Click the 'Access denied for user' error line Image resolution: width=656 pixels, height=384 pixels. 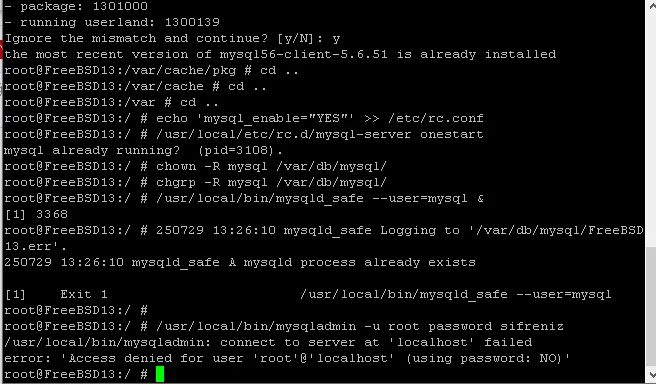tap(287, 358)
